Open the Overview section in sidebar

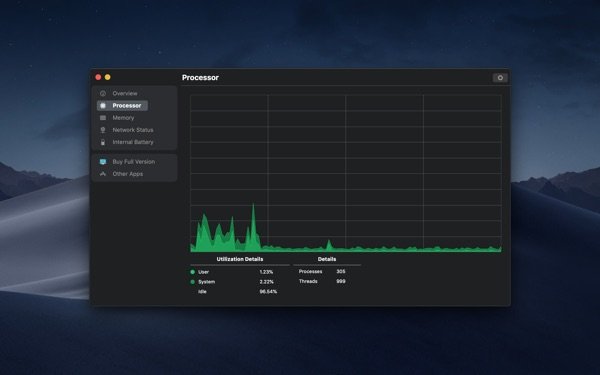[124, 93]
